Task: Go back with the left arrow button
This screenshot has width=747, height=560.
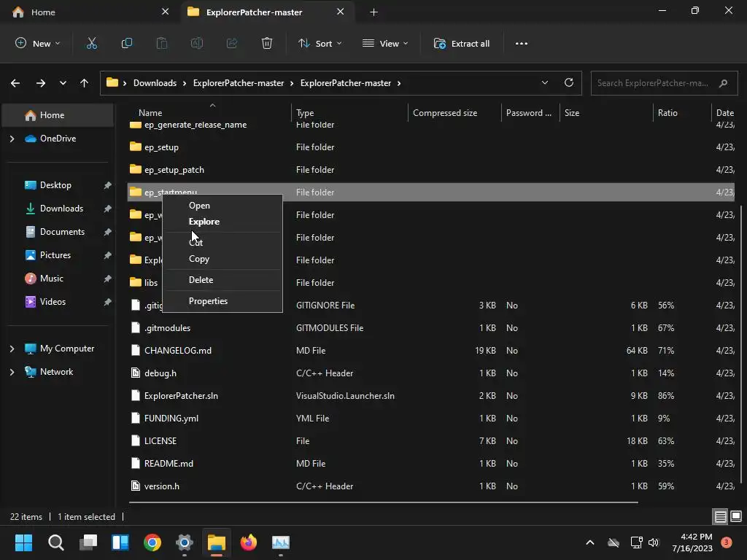Action: (15, 83)
